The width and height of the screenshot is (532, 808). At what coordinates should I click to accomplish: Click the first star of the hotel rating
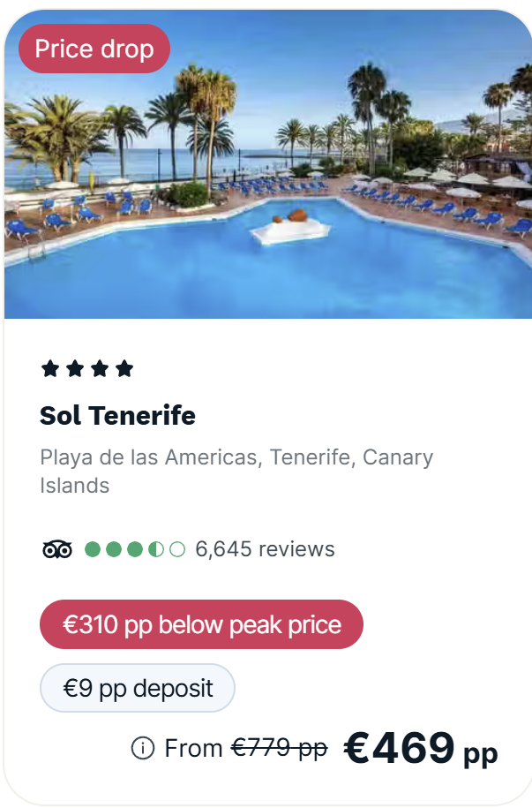[x=50, y=368]
